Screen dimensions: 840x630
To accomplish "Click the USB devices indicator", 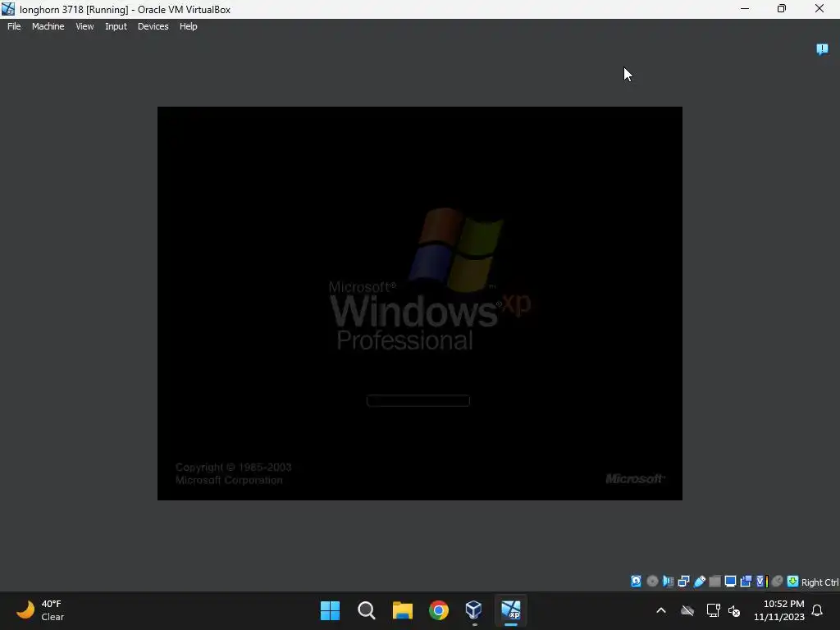I will point(700,582).
